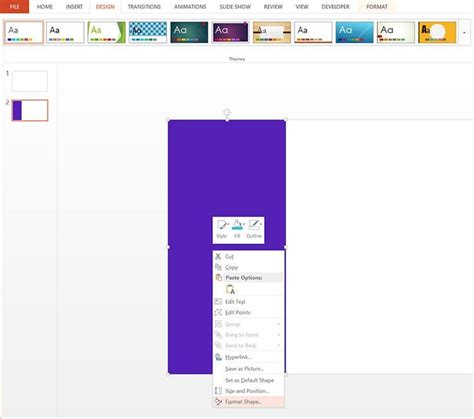Choose Edit Points in context menu

click(249, 312)
